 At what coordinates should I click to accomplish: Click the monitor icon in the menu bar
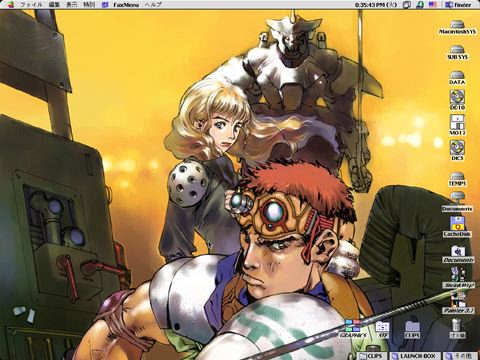click(x=407, y=5)
